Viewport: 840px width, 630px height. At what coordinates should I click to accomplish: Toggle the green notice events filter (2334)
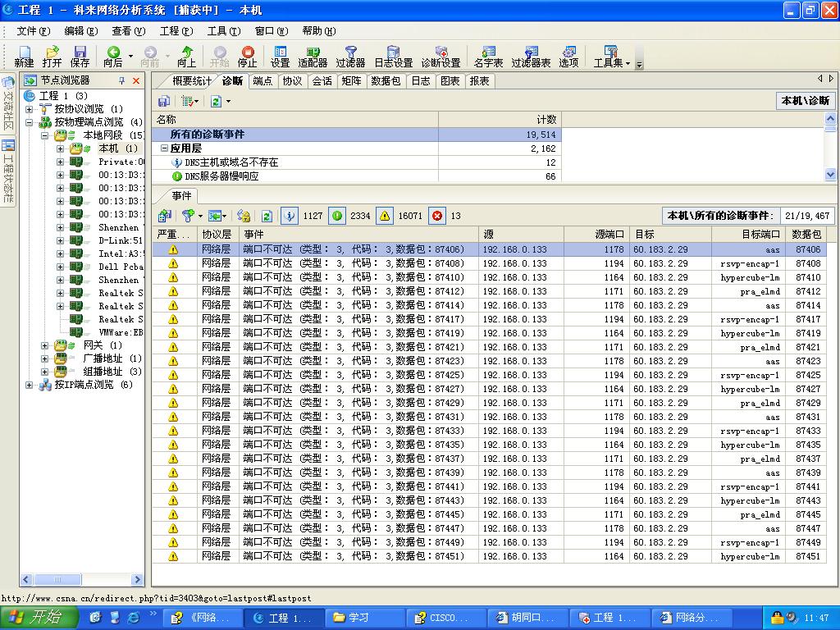pos(336,216)
